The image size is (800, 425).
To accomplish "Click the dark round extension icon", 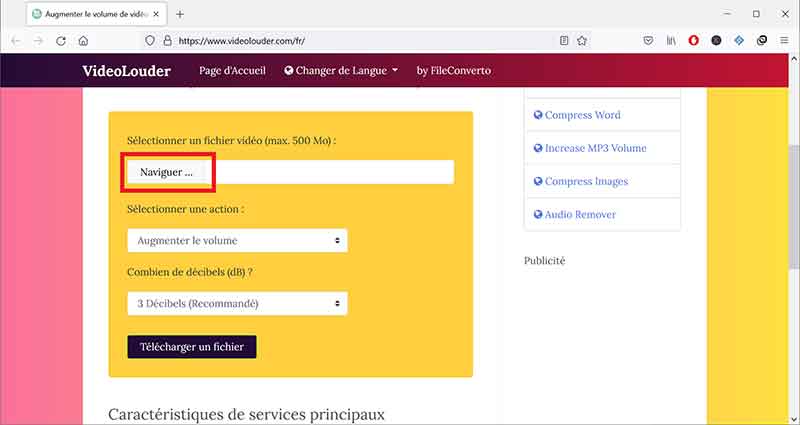I will (x=716, y=41).
